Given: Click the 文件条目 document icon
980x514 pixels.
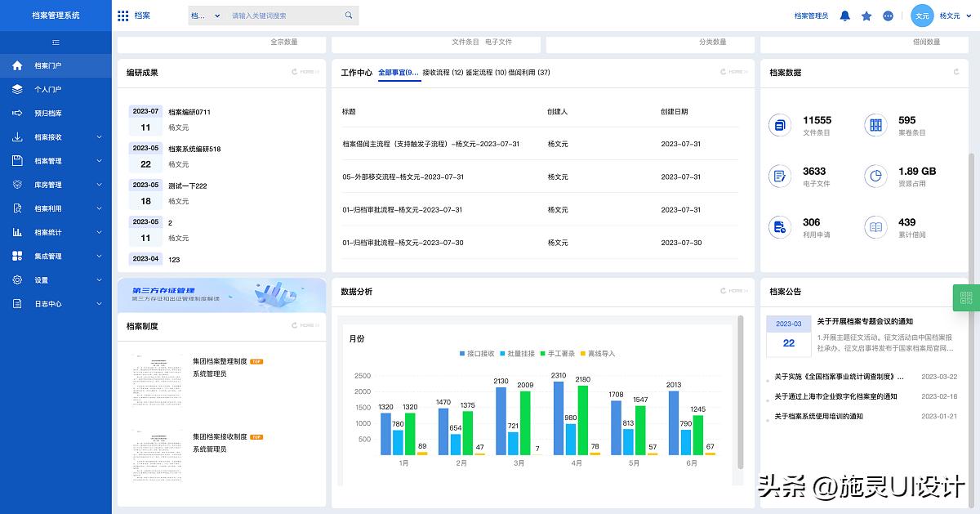Looking at the screenshot, I should [780, 125].
